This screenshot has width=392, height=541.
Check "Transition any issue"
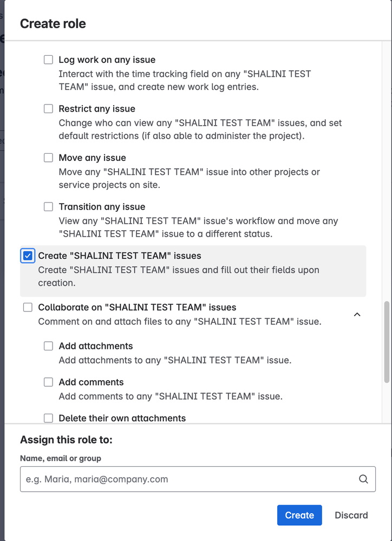coord(48,206)
